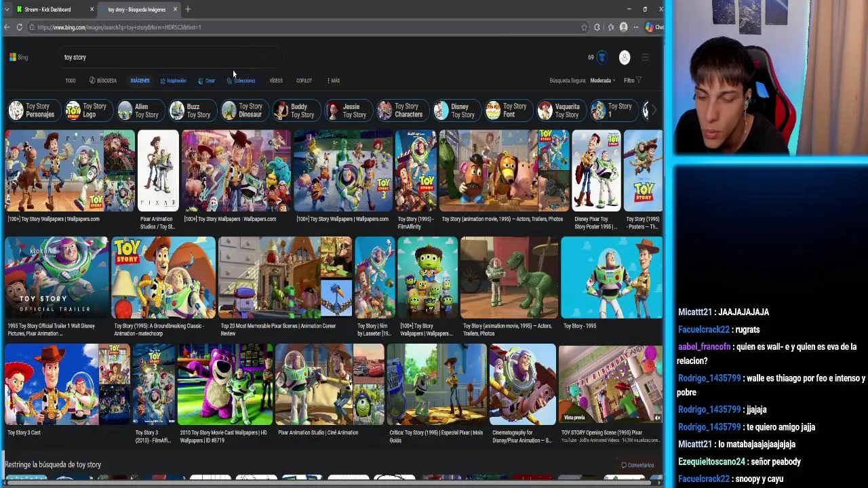Open browser profile avatar in toolbar
Screen dimensions: 868x488
[623, 27]
